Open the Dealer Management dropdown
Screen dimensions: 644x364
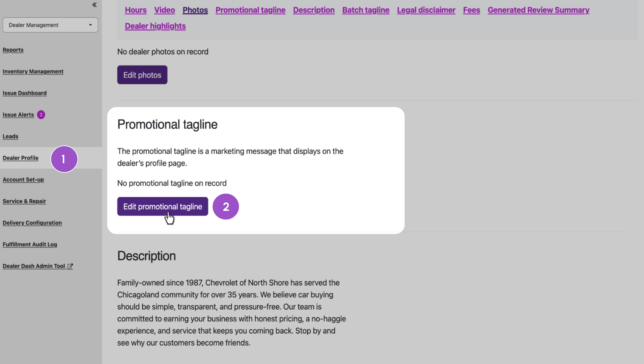pyautogui.click(x=50, y=25)
